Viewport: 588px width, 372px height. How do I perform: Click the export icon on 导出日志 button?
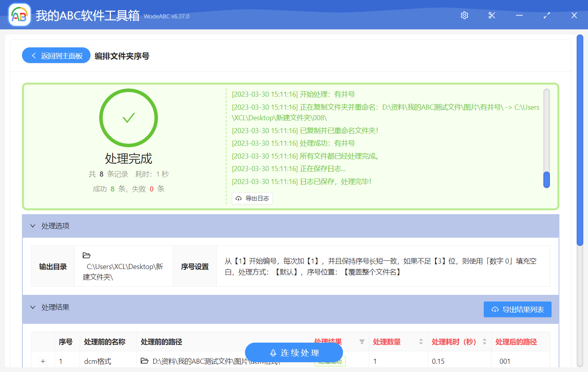click(238, 199)
